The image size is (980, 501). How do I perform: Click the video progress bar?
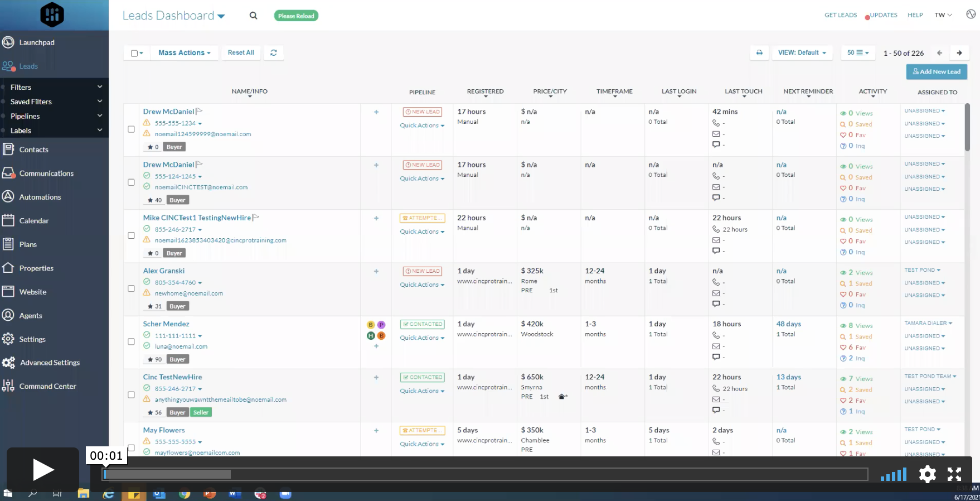pyautogui.click(x=485, y=474)
